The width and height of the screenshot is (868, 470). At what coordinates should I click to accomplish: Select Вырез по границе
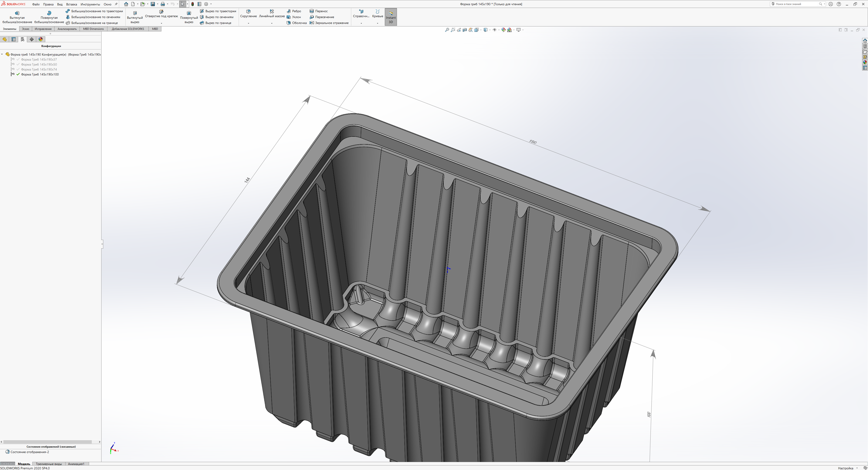(216, 23)
